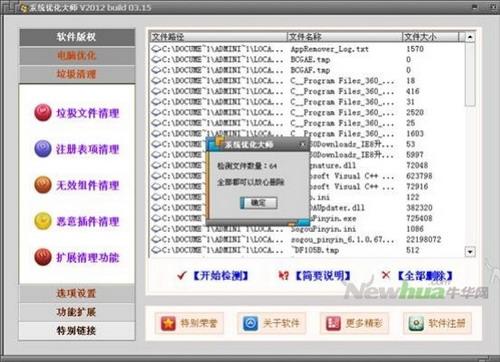Click the green icon on the 软件注册 button
The height and width of the screenshot is (362, 500).
point(416,323)
